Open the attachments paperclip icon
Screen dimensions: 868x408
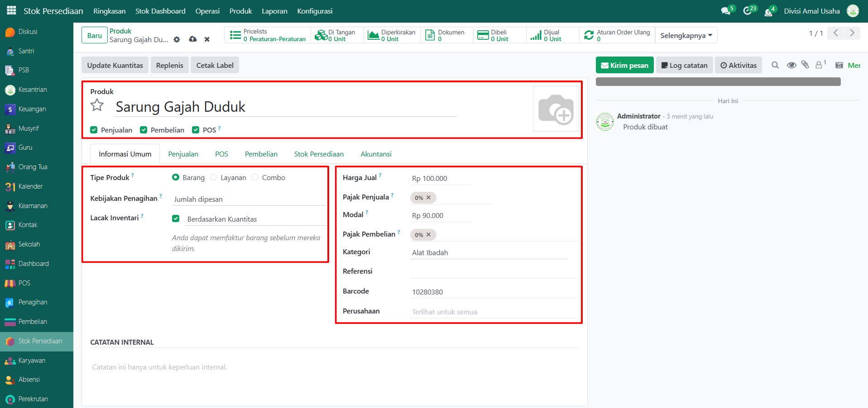[805, 65]
